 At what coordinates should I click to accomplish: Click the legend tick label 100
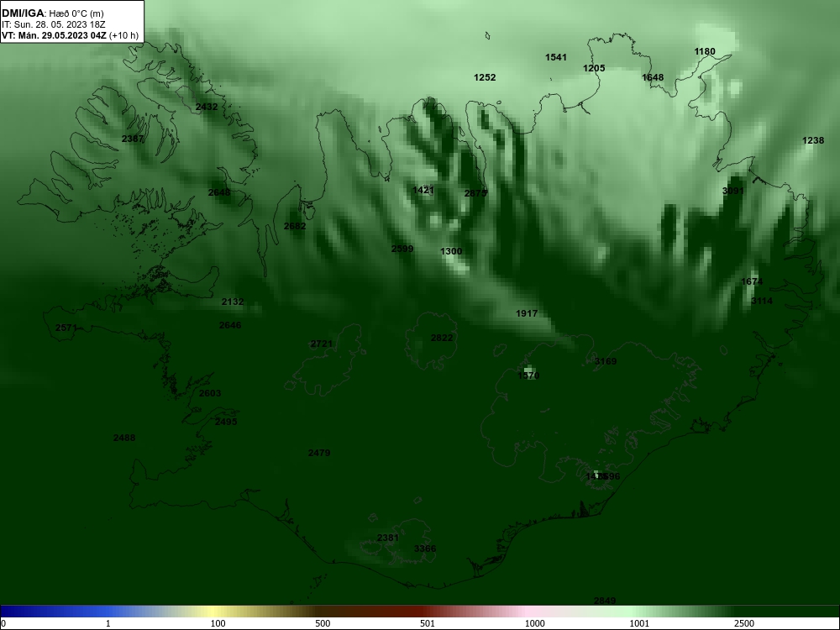point(218,623)
